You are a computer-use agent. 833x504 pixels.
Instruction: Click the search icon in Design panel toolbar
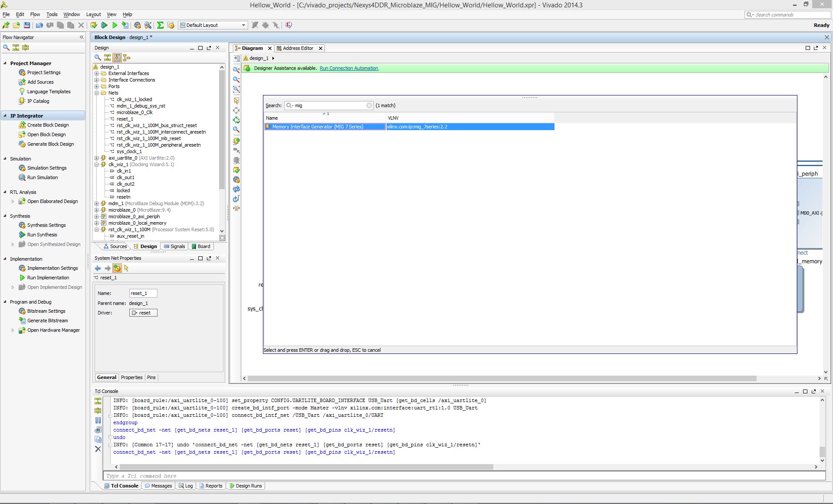(98, 57)
